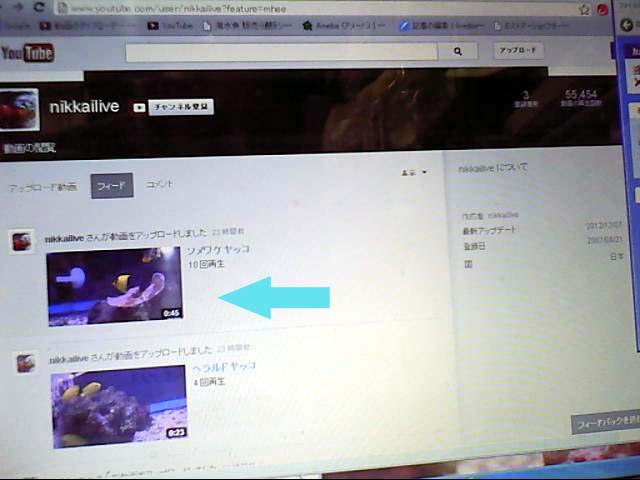The width and height of the screenshot is (640, 480).
Task: Bookmark the page with the star icon
Action: pos(584,10)
